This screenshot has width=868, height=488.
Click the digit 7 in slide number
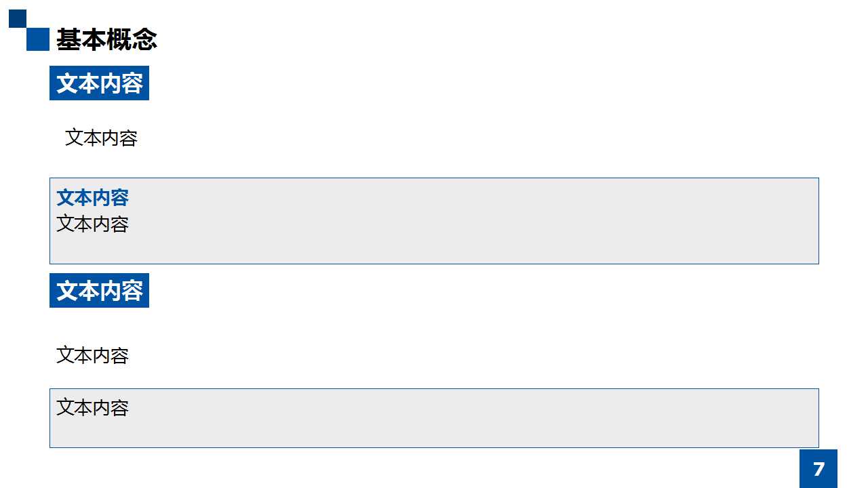[x=818, y=469]
